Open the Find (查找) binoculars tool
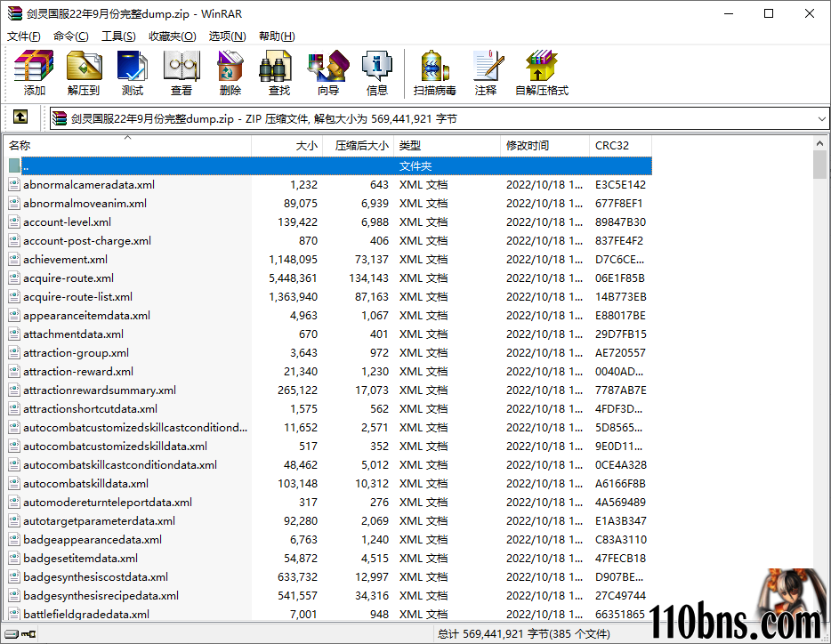This screenshot has width=831, height=644. tap(278, 73)
